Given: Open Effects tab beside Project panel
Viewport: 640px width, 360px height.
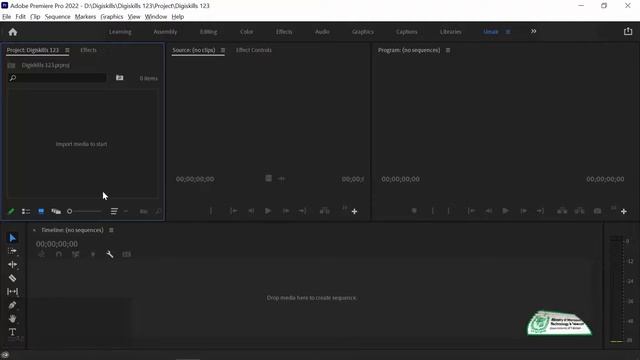Looking at the screenshot, I should (x=88, y=50).
